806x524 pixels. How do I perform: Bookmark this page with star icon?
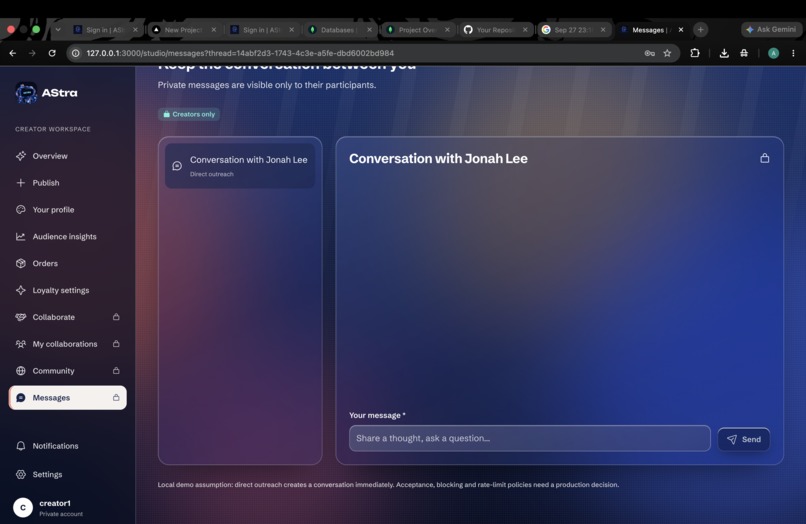(x=667, y=53)
